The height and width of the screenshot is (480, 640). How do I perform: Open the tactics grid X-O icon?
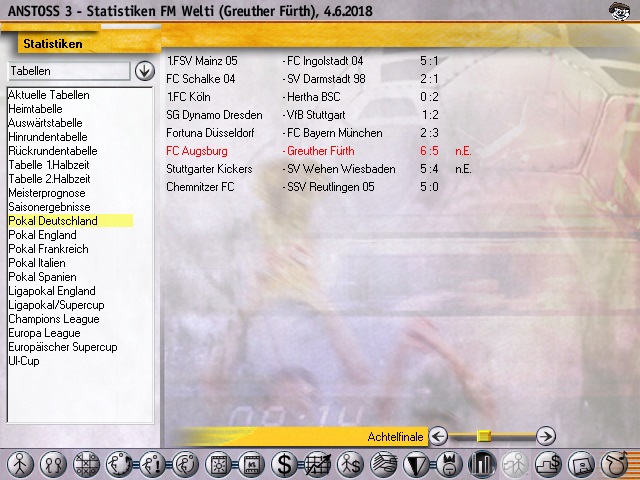tap(86, 464)
